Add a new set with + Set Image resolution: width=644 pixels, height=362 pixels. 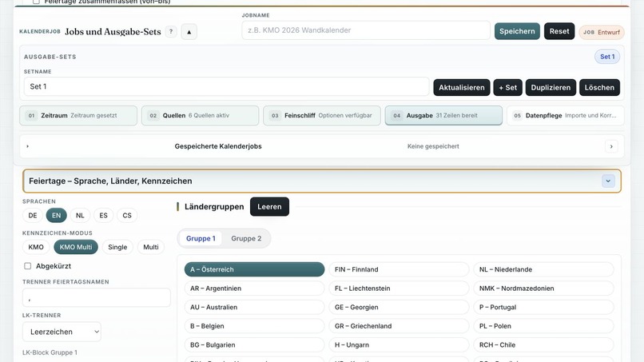pyautogui.click(x=507, y=88)
